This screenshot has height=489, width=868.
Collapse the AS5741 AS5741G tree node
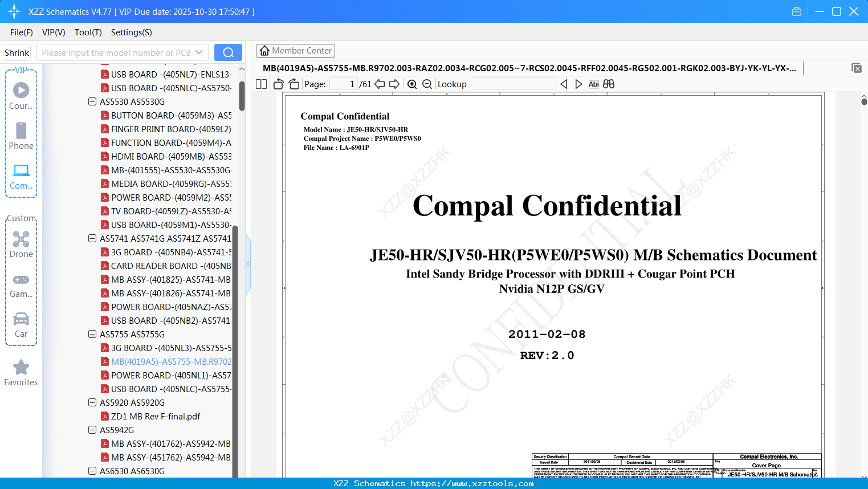(x=92, y=238)
